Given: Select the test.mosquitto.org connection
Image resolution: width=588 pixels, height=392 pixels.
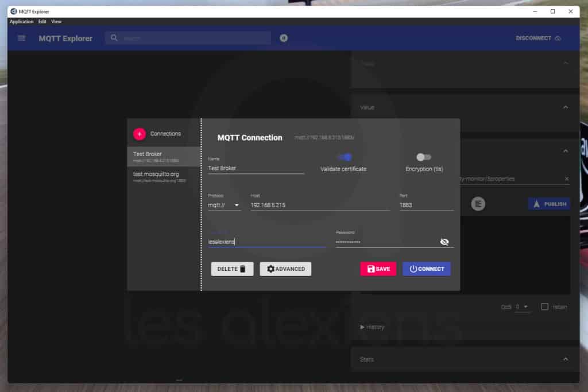Looking at the screenshot, I should coord(164,177).
